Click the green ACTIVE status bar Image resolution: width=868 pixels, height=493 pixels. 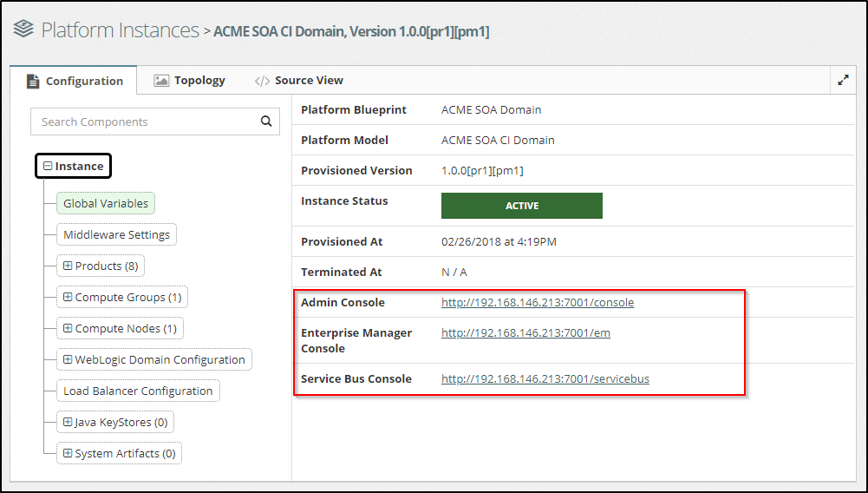coord(521,206)
